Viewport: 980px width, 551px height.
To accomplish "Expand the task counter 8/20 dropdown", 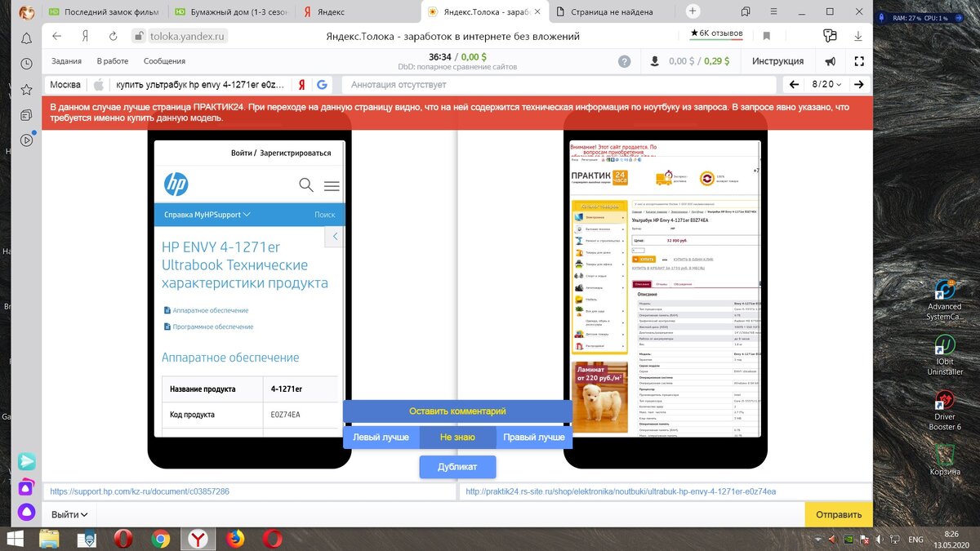I will click(826, 85).
